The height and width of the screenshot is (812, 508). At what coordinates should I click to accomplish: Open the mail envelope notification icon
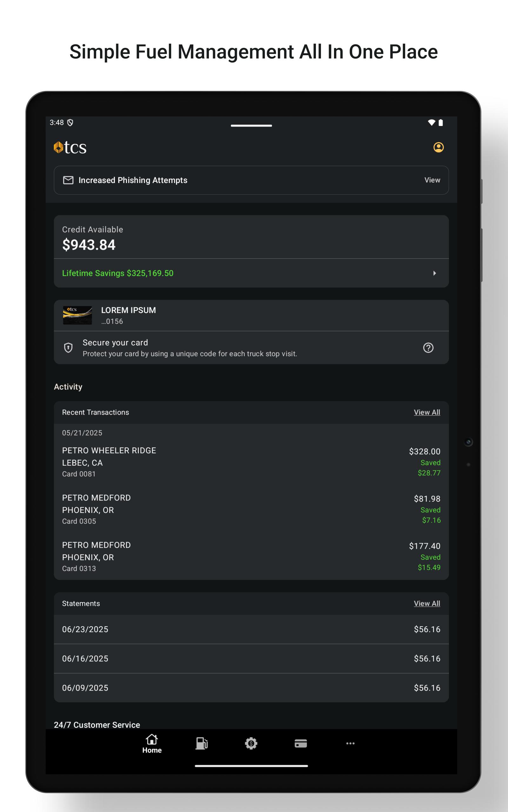point(68,180)
